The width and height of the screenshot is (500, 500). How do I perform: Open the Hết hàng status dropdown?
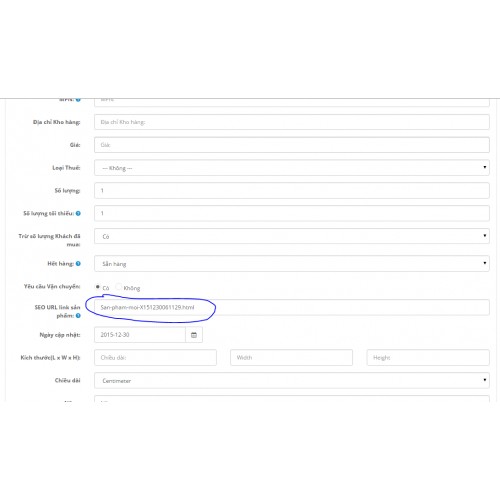click(292, 263)
